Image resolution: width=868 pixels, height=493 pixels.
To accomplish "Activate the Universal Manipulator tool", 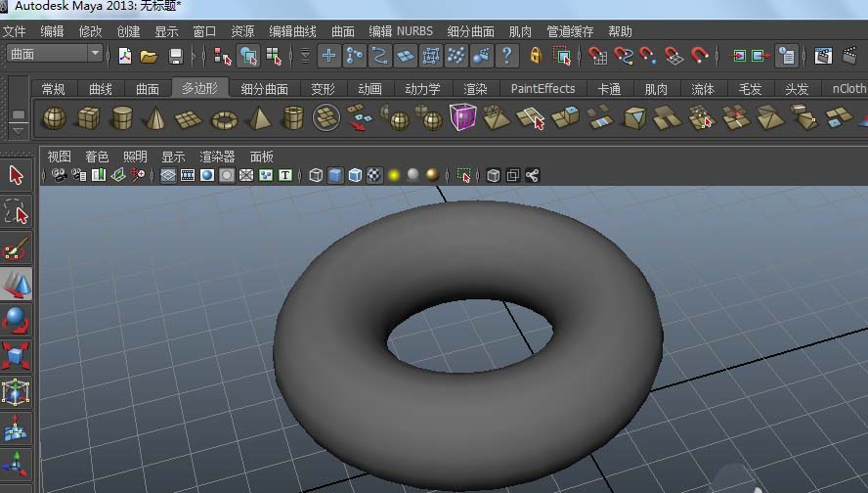I will tap(16, 391).
